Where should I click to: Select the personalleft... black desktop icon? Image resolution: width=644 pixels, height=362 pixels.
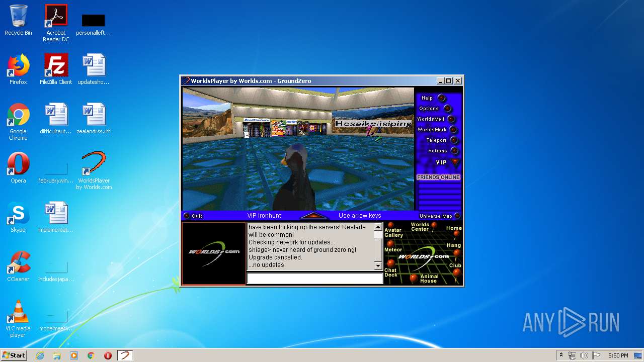coord(94,24)
